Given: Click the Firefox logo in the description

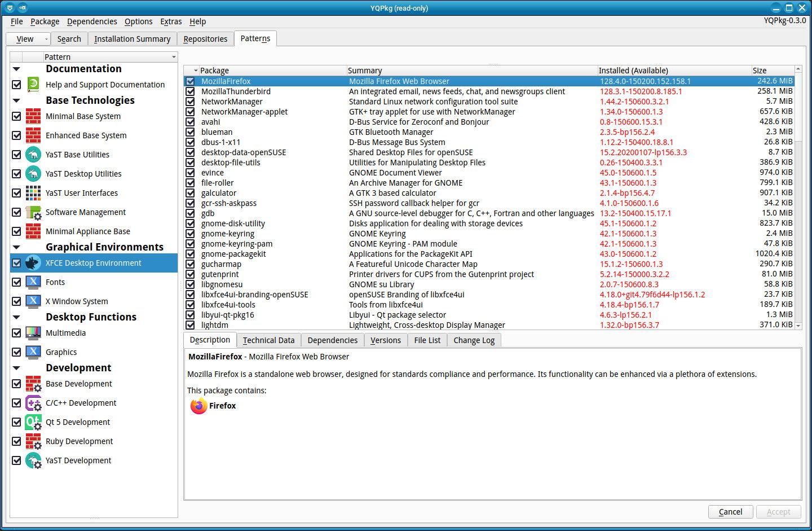Looking at the screenshot, I should click(x=198, y=406).
